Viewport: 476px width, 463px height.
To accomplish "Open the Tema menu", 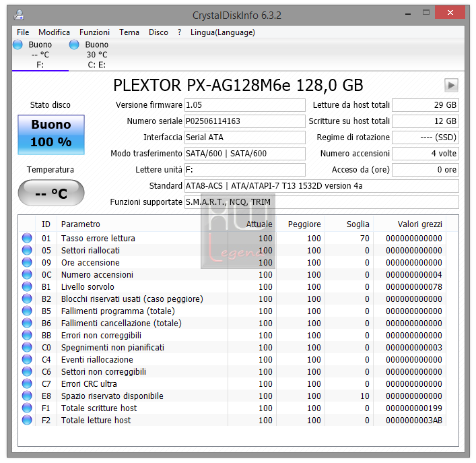I will coord(129,32).
